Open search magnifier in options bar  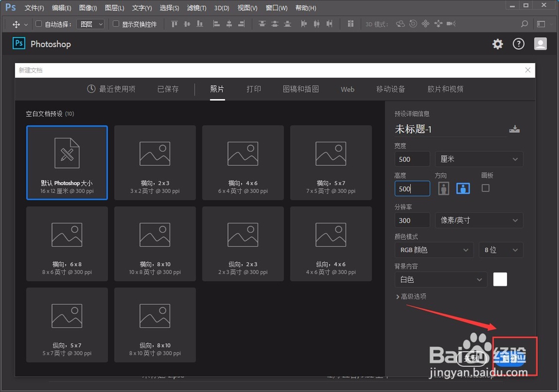tap(524, 24)
